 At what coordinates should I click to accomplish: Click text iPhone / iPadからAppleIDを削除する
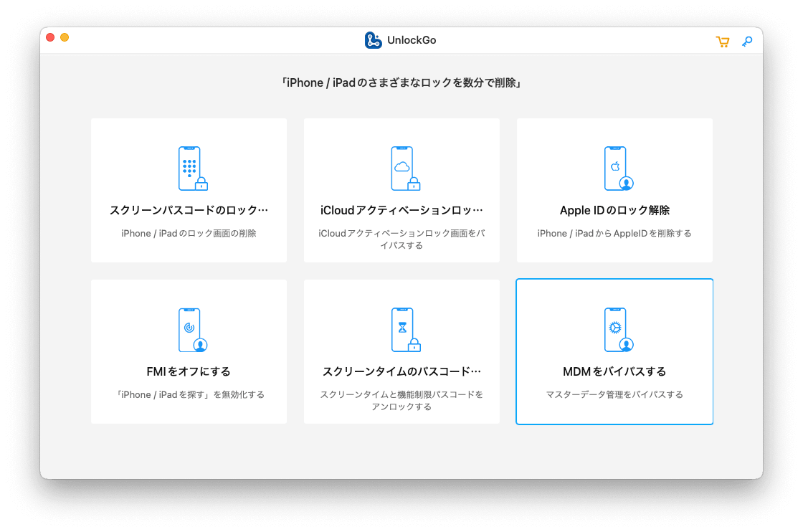coord(614,234)
